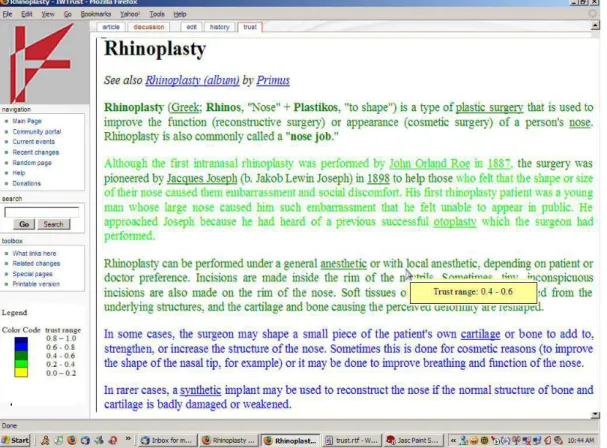Open the Help menu in menu bar
Viewport: 607px width, 448px height.
180,14
